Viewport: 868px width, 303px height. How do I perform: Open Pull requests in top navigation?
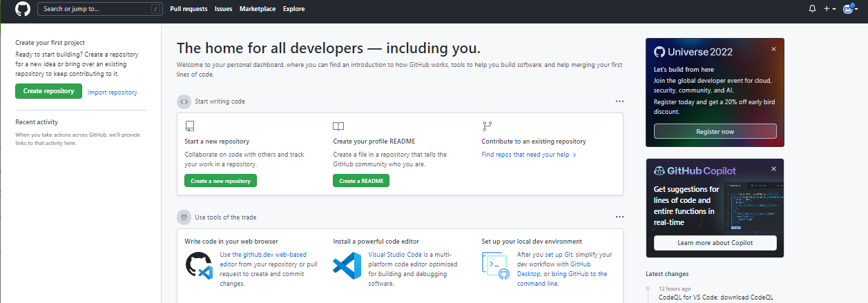point(189,9)
